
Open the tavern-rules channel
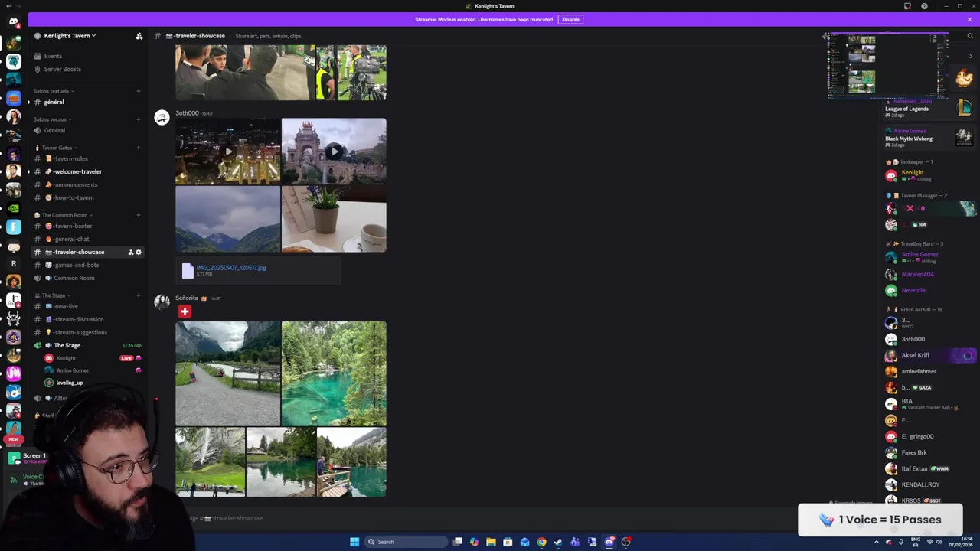click(x=70, y=158)
